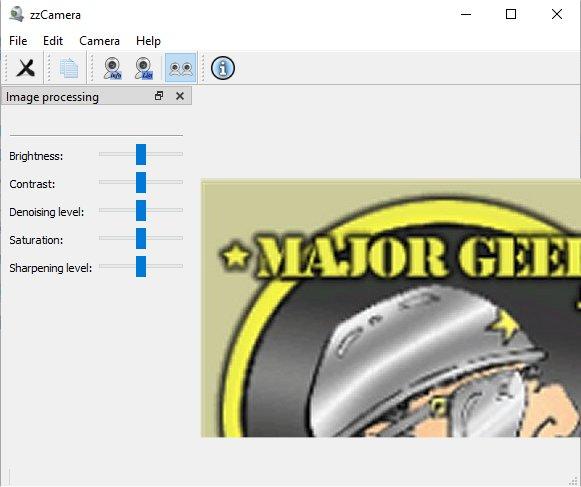Click the Major Geeks camera preview image

pos(391,308)
